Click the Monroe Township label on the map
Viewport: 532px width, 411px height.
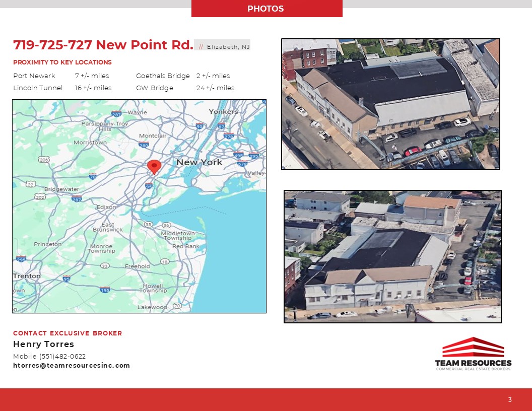pos(101,249)
